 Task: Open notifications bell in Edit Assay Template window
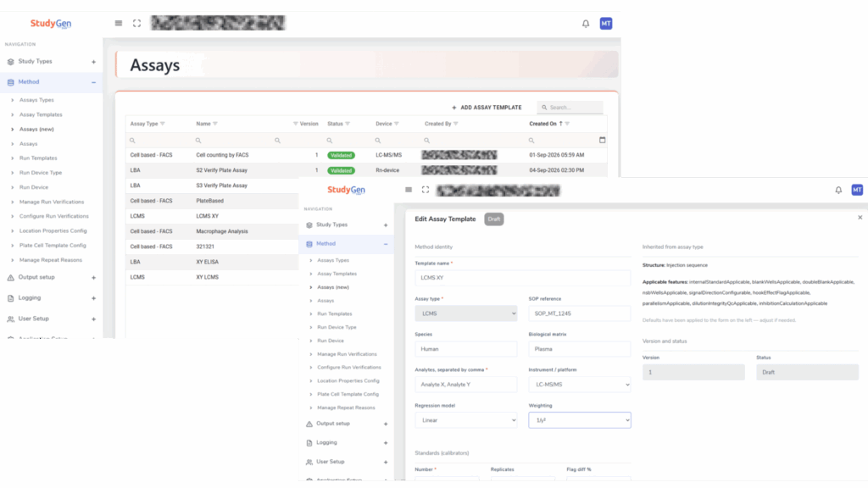point(838,191)
